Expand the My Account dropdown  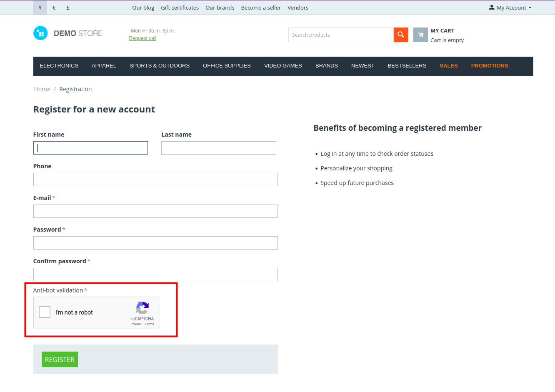(510, 7)
